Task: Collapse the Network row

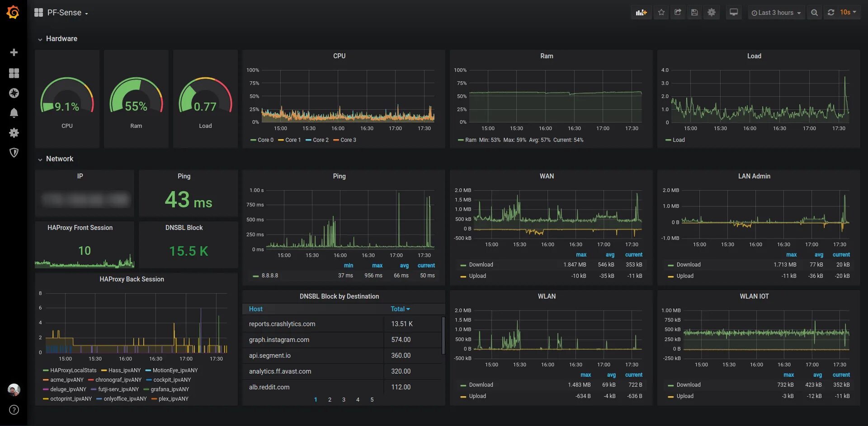Action: pos(55,159)
